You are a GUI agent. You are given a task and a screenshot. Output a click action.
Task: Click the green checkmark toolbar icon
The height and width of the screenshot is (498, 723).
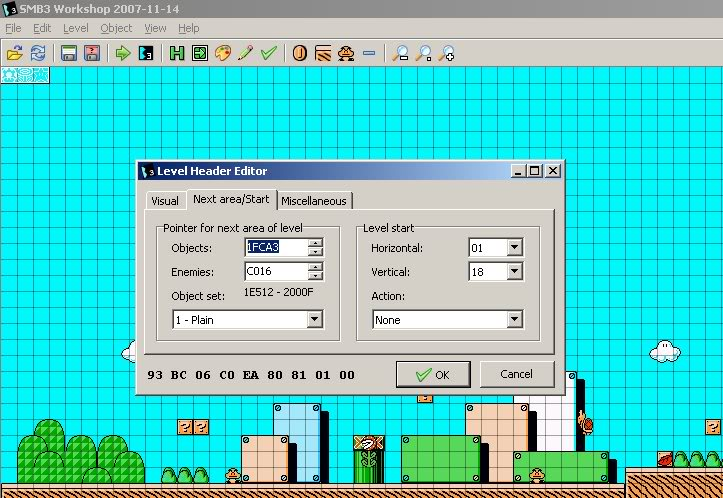[x=268, y=53]
